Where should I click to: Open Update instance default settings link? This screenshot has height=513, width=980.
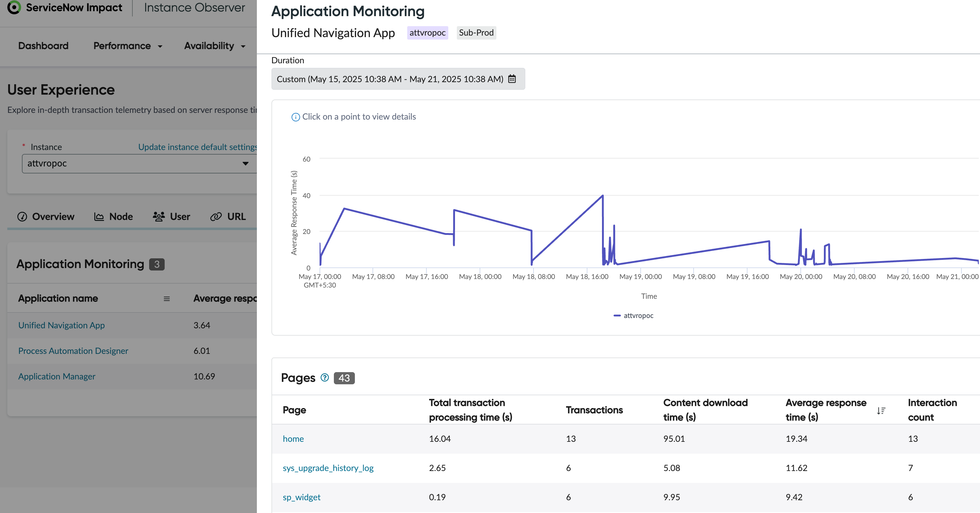pos(198,147)
